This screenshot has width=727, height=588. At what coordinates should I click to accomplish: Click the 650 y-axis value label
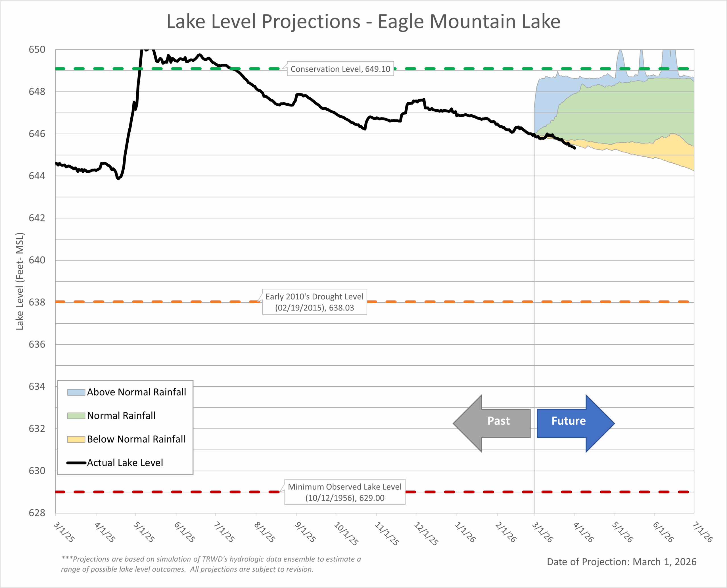pos(37,50)
